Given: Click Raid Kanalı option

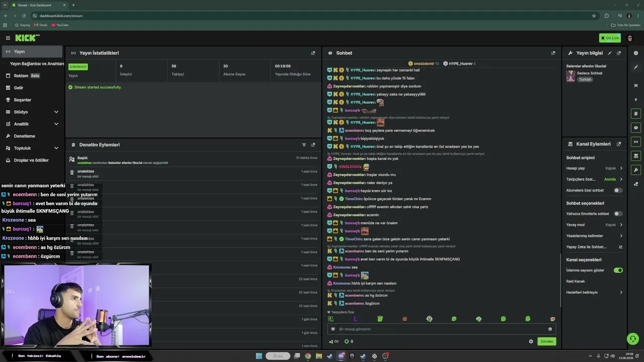Looking at the screenshot, I should [x=575, y=281].
